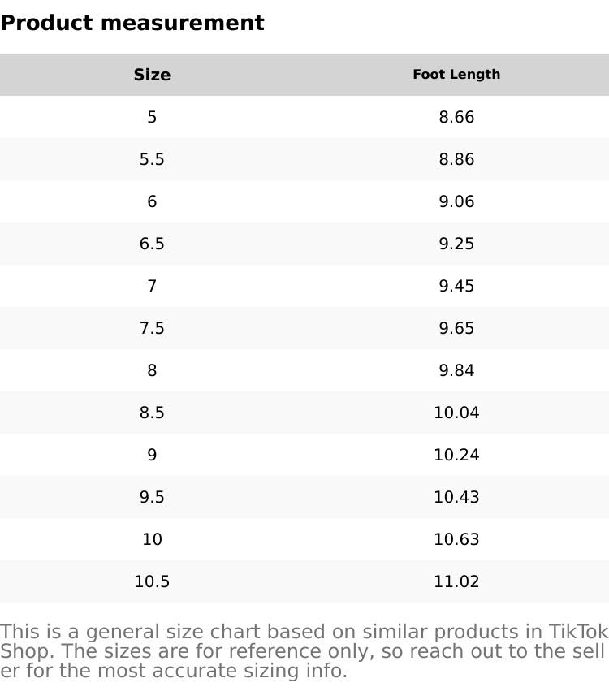Click the size 8.5 cell

tap(152, 413)
